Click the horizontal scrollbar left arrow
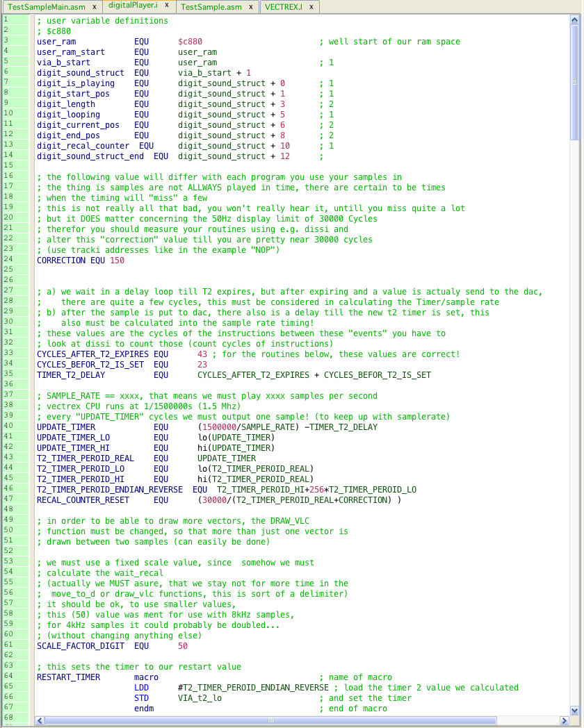 (x=40, y=720)
